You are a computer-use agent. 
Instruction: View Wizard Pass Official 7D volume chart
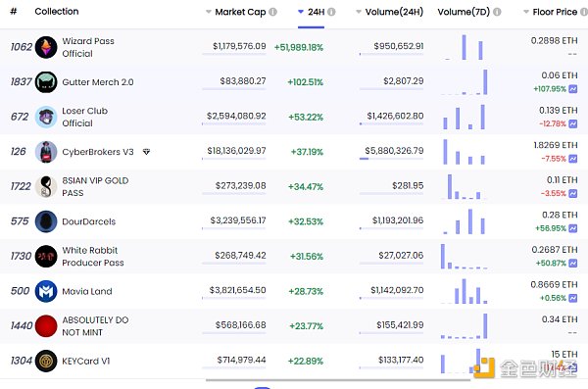tap(465, 47)
